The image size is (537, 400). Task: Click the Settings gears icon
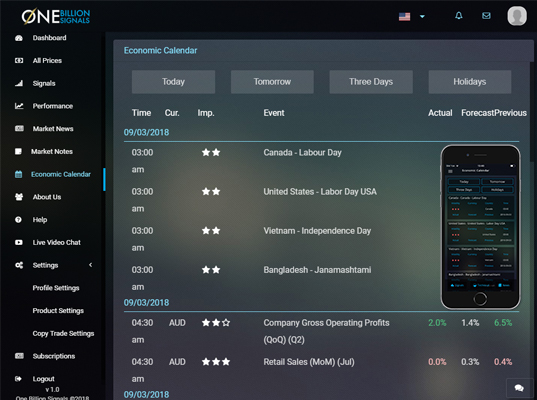[x=19, y=265]
